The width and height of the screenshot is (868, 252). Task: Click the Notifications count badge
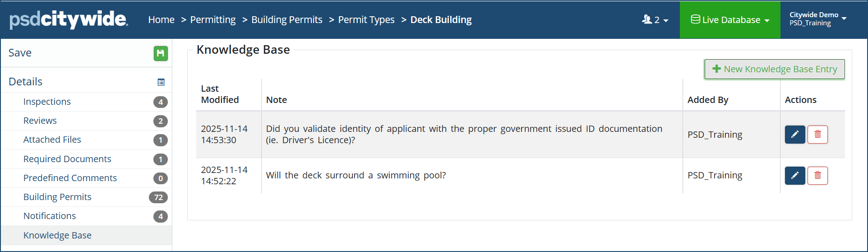point(161,217)
